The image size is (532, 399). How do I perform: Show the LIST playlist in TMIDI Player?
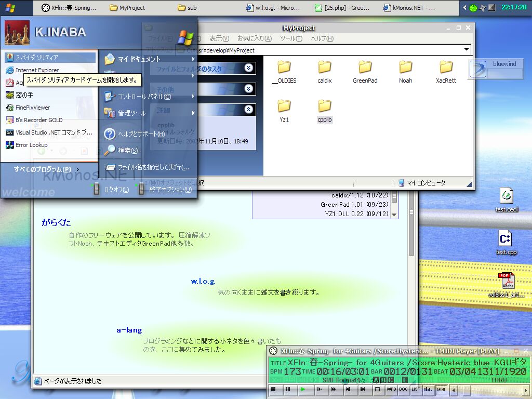(x=416, y=389)
